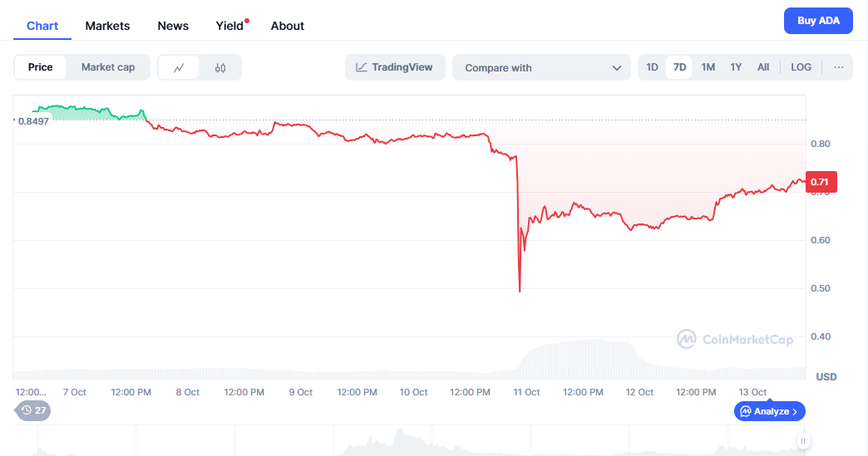Go to the Yield tab
868x456 pixels.
229,26
